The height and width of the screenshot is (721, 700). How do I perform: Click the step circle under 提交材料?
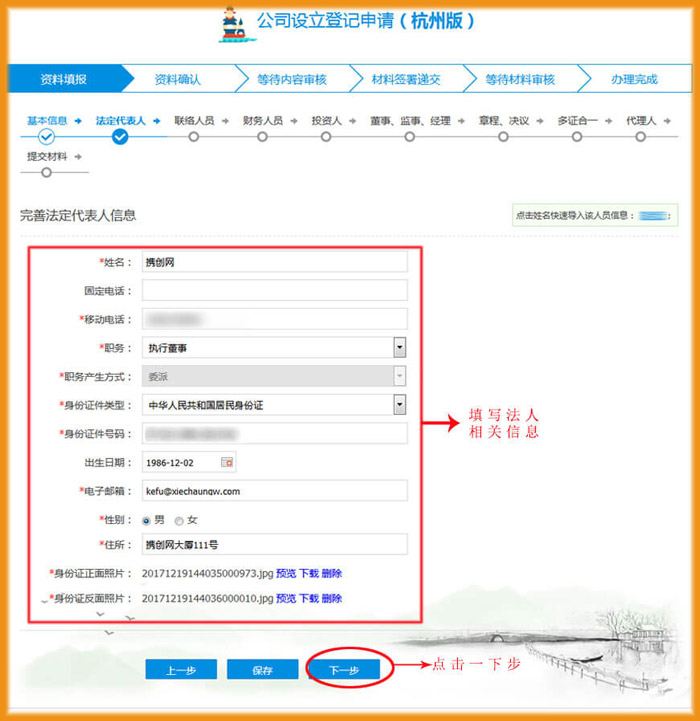(46, 173)
